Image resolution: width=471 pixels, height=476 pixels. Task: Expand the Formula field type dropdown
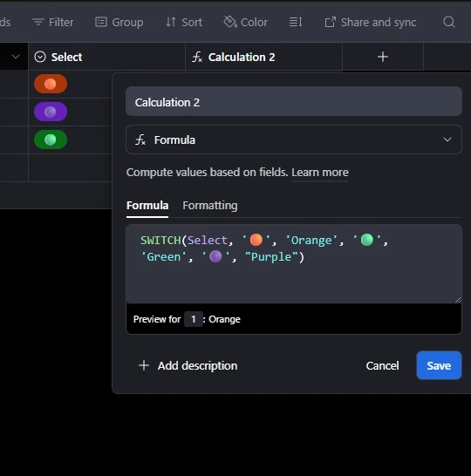tap(294, 139)
